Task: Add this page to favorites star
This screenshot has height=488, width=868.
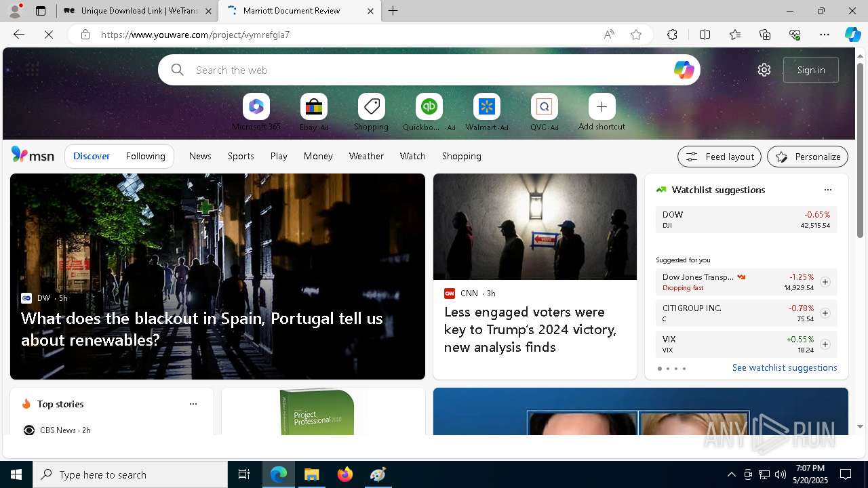Action: click(636, 35)
